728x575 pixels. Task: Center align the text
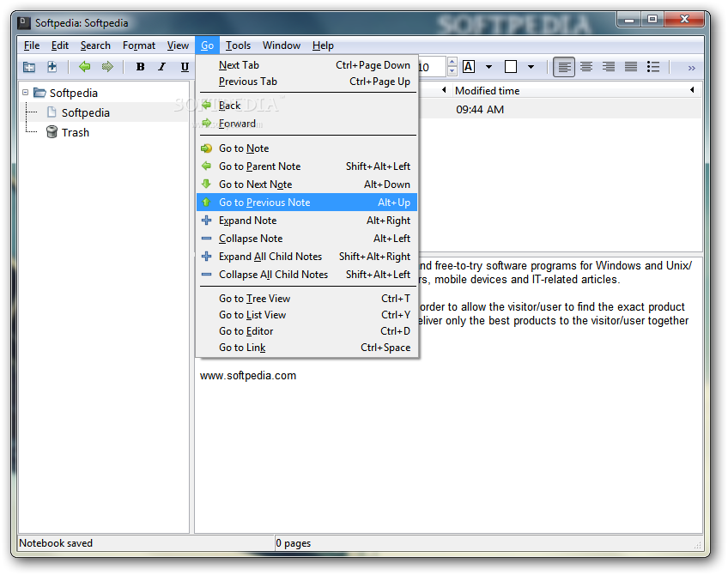586,67
